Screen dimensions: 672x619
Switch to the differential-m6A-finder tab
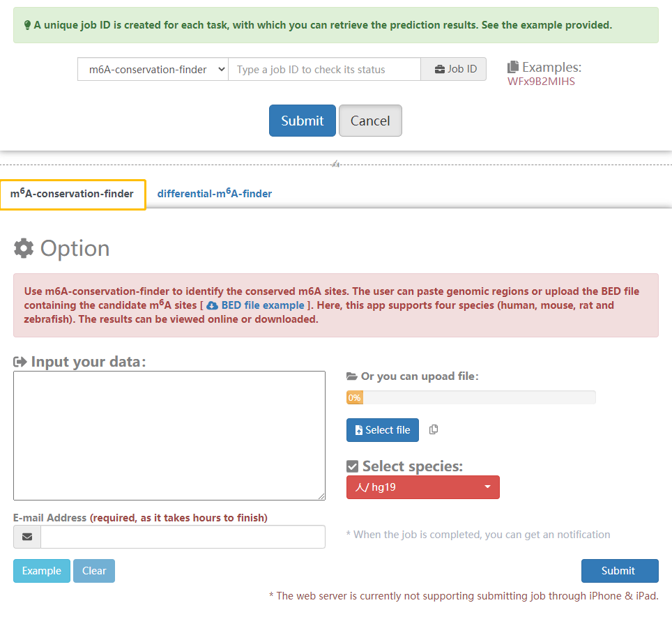point(214,194)
